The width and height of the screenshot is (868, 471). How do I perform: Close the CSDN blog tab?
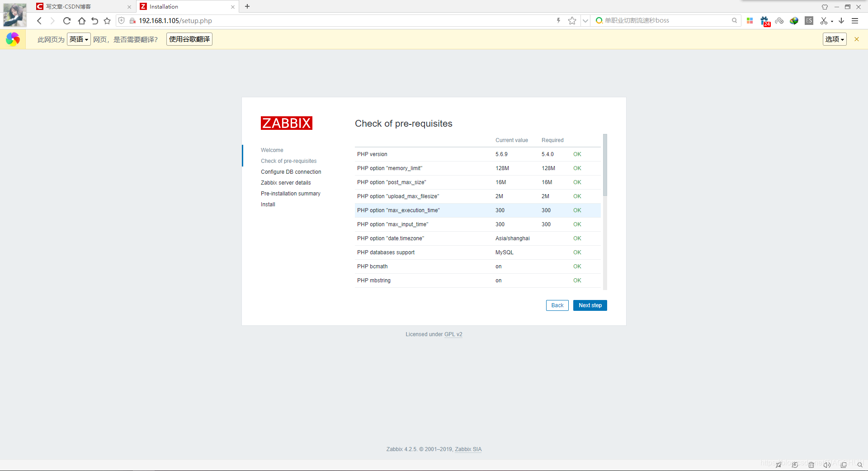tap(129, 7)
